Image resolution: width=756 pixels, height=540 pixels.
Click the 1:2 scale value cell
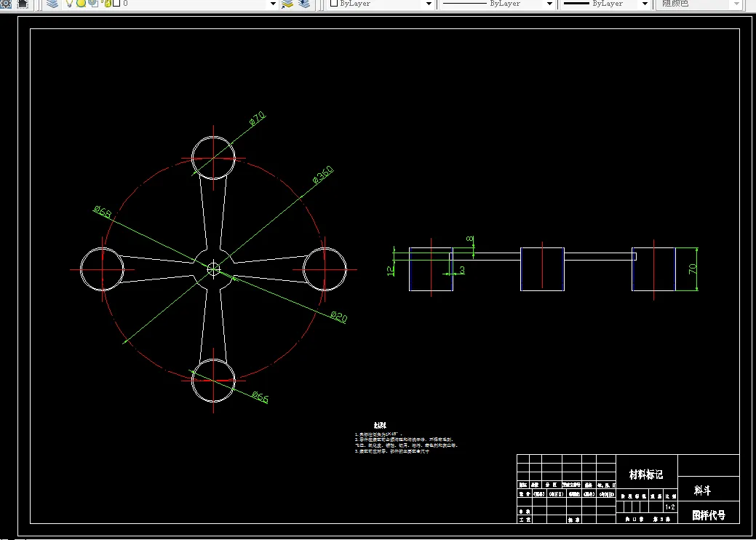[670, 507]
